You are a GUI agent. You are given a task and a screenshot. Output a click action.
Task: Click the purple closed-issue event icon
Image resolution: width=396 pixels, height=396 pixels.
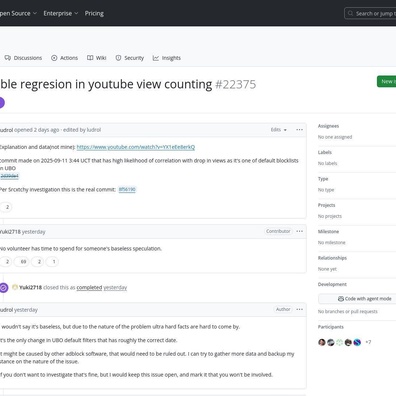[x=4, y=287]
